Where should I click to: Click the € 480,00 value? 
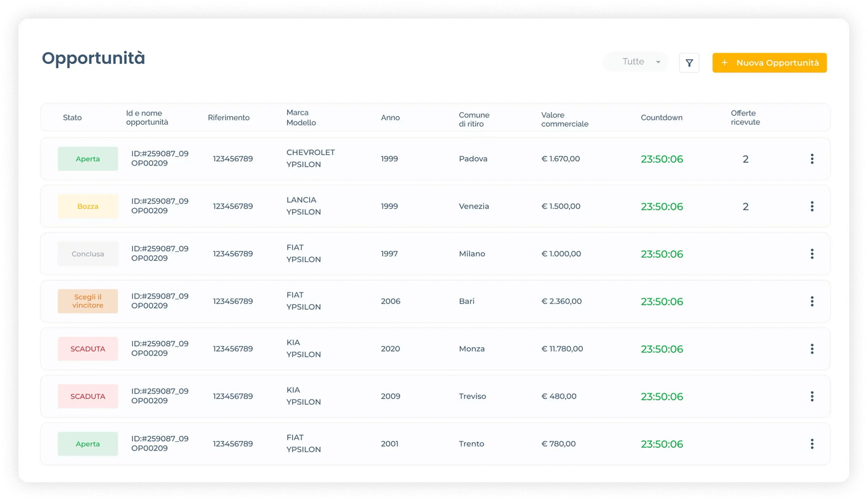pyautogui.click(x=559, y=396)
